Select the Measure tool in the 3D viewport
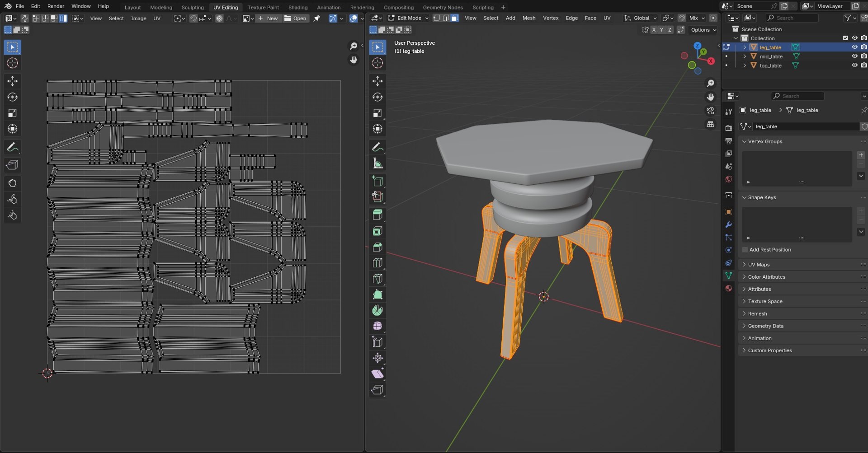The height and width of the screenshot is (453, 868). pos(377,163)
